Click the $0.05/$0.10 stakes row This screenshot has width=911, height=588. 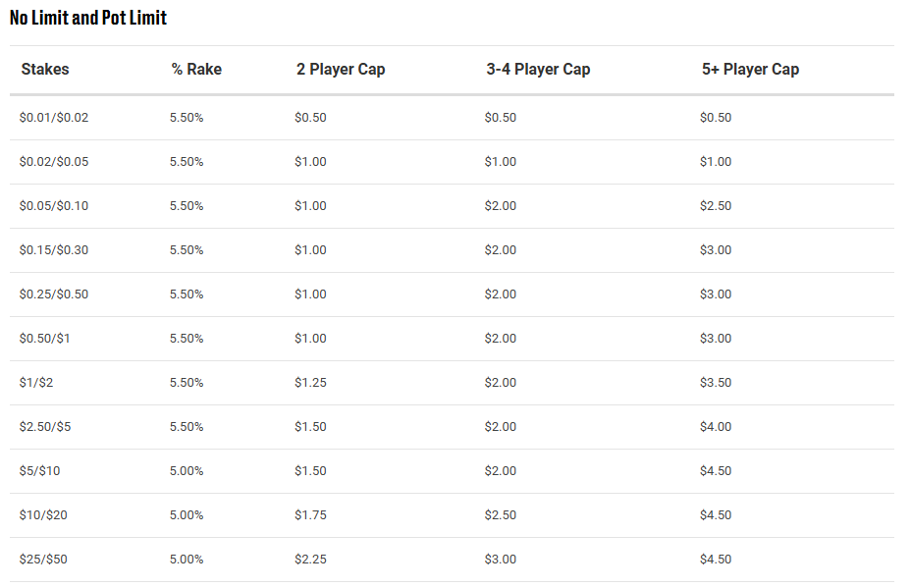coord(54,206)
